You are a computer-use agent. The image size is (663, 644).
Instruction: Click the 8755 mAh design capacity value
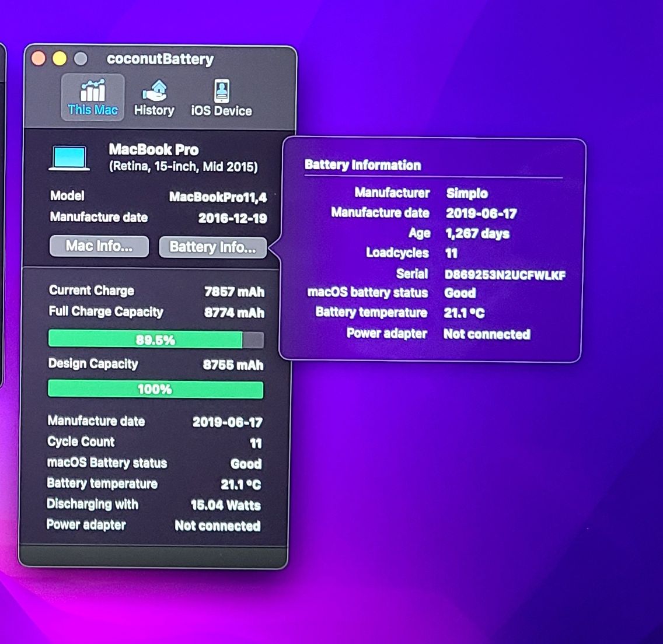tap(233, 365)
